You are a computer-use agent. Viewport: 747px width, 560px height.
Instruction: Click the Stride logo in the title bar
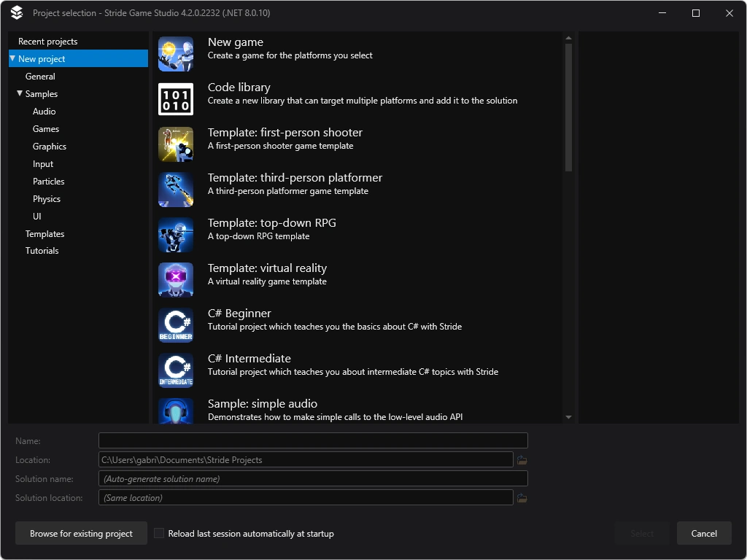pyautogui.click(x=15, y=12)
